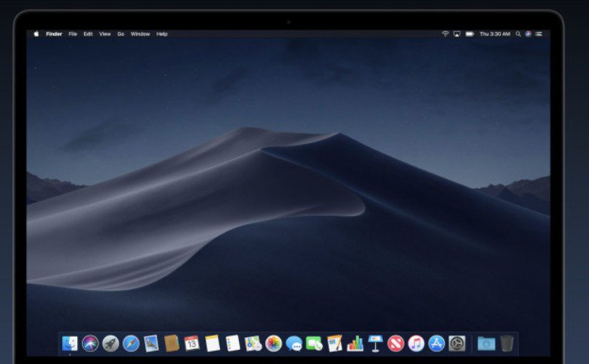Open the App Store icon in dock
The image size is (589, 364).
(x=436, y=344)
